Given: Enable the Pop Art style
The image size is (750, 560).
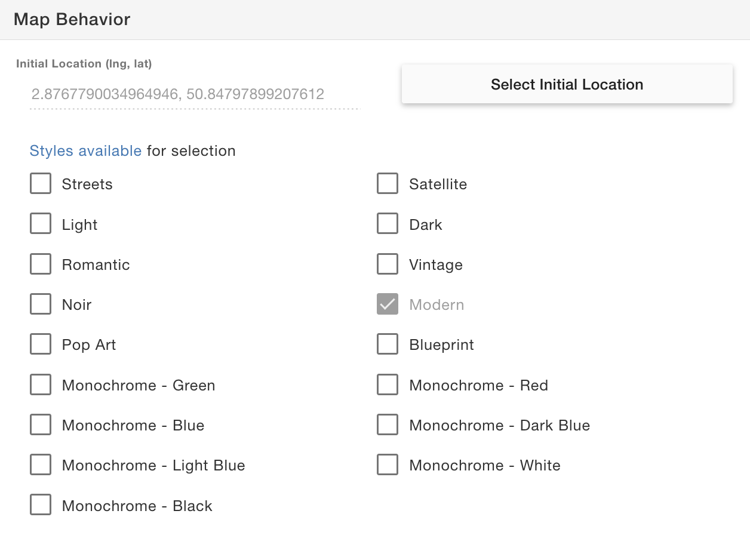Looking at the screenshot, I should coord(41,344).
